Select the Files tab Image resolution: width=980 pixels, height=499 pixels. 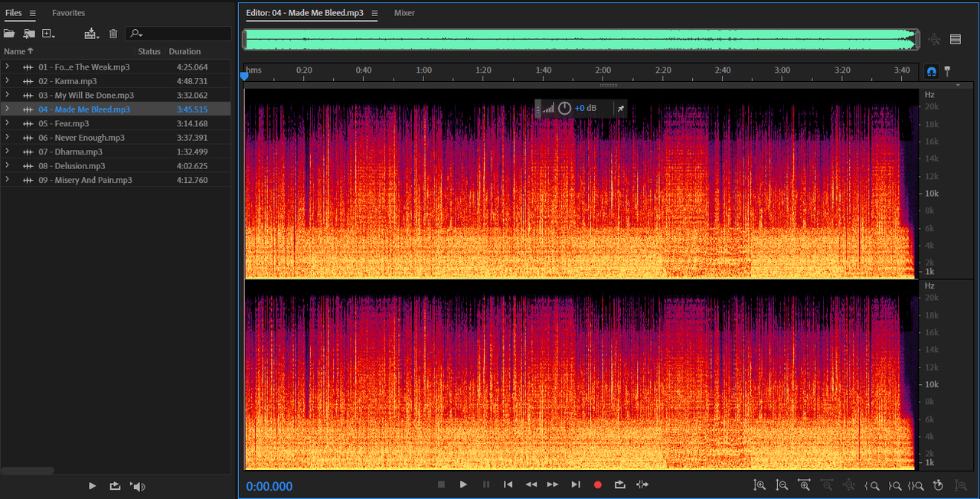pyautogui.click(x=14, y=13)
